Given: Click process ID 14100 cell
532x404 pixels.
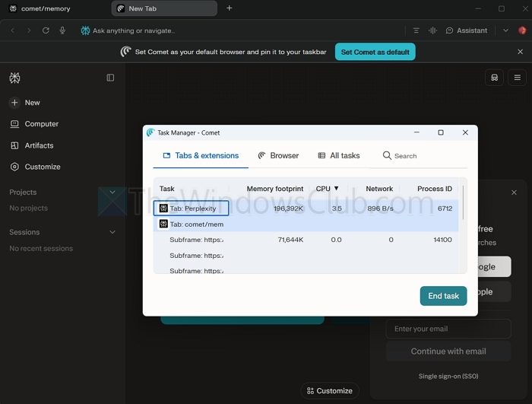Looking at the screenshot, I should 442,240.
